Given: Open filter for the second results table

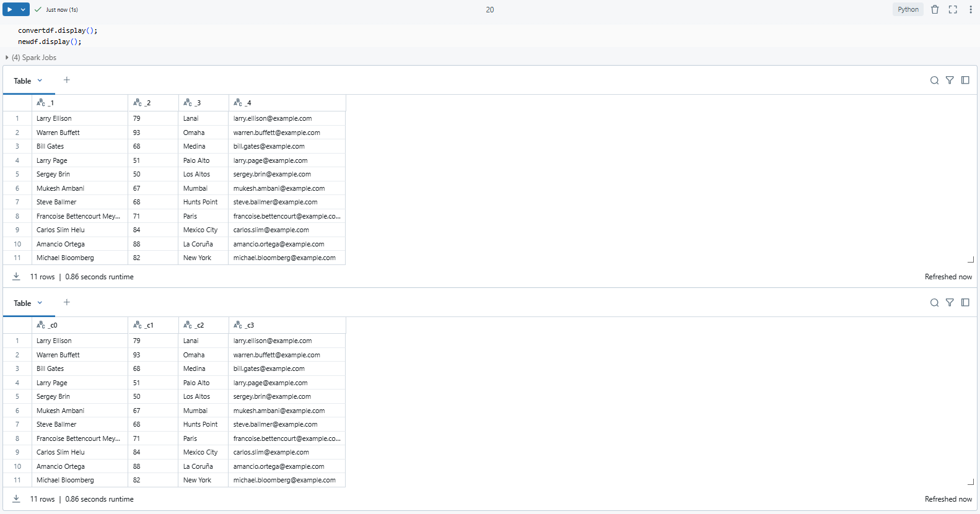Looking at the screenshot, I should pyautogui.click(x=950, y=303).
